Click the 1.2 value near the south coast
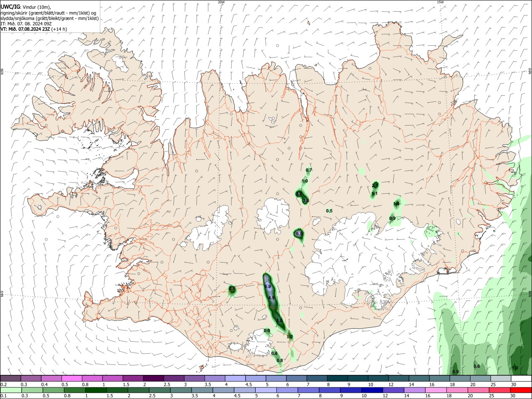 (x=290, y=337)
